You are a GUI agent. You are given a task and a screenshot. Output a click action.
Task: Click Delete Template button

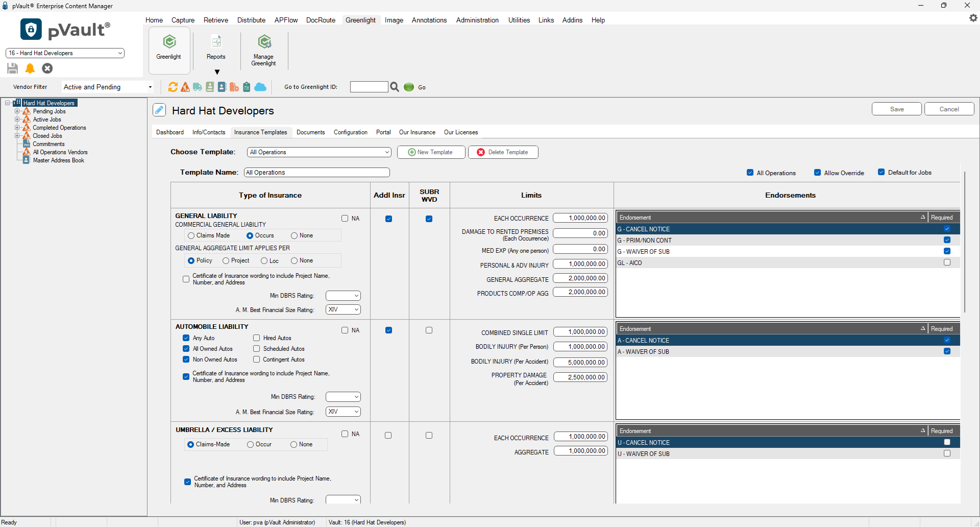pyautogui.click(x=503, y=152)
